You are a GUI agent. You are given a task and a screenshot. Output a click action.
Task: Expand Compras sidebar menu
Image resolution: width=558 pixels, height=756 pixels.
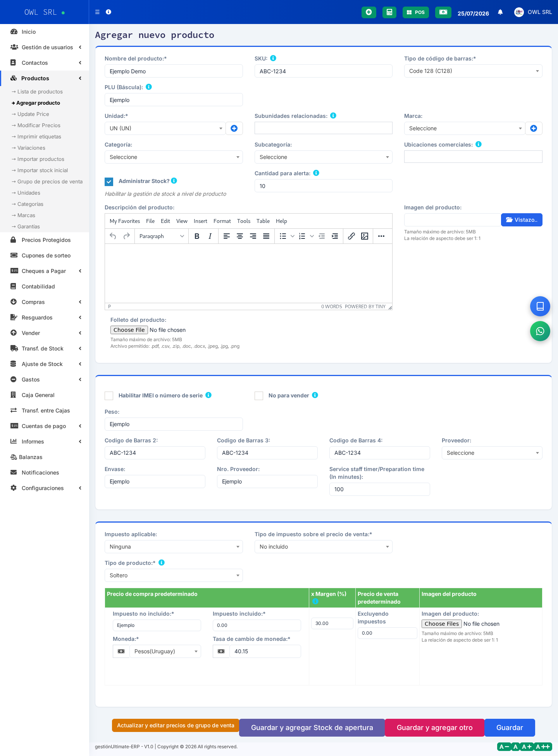(x=45, y=302)
